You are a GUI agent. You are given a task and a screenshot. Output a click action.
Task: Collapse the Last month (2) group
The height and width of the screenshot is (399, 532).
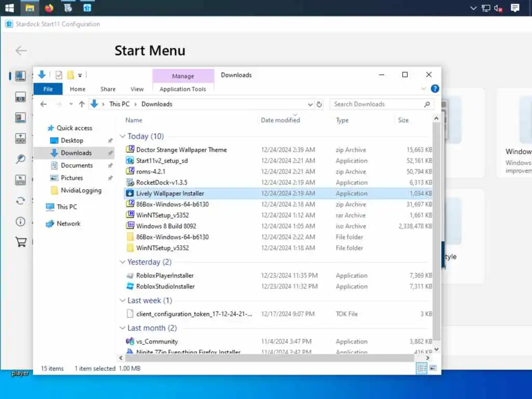point(123,328)
